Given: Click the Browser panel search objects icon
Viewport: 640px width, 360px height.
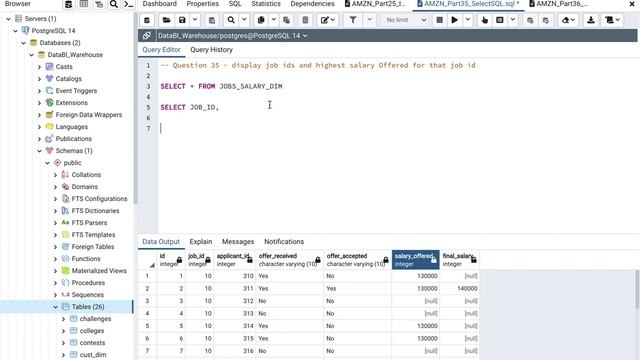Looking at the screenshot, I should pos(113,4).
